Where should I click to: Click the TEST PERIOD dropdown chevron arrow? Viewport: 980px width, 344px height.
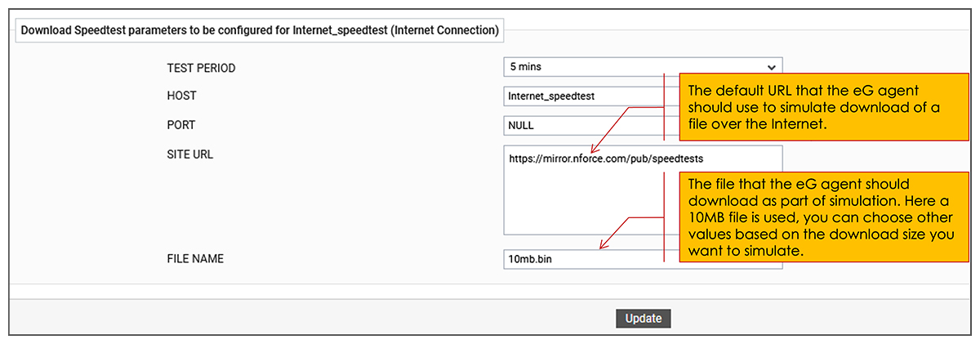[x=771, y=68]
